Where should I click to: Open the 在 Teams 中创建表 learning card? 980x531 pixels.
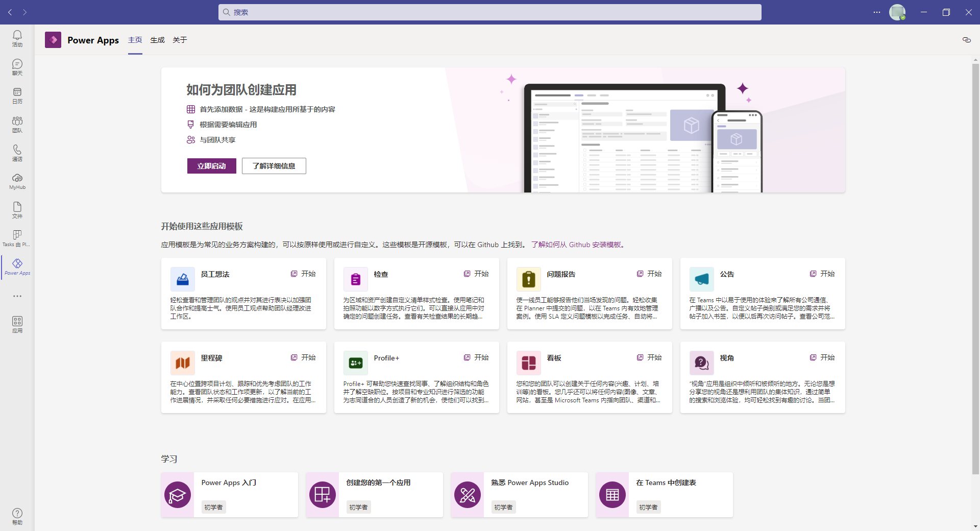pos(665,495)
